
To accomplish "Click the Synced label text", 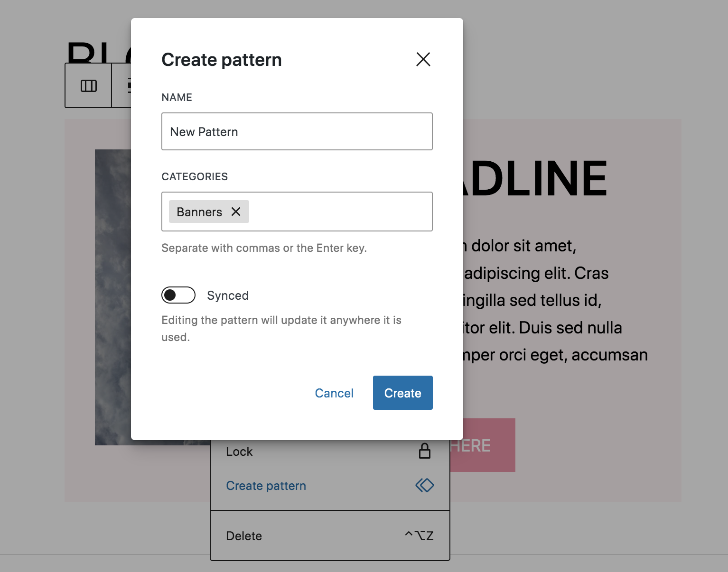I will (x=228, y=295).
